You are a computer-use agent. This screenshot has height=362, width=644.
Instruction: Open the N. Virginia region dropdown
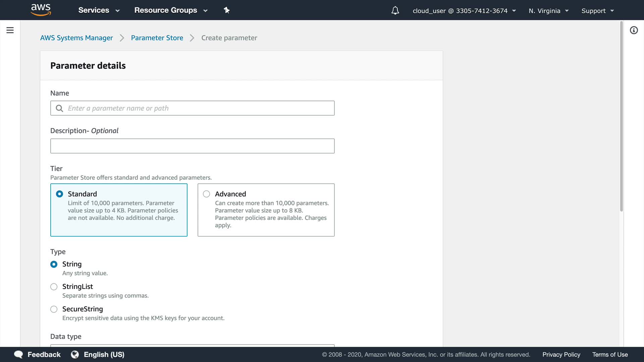(548, 11)
